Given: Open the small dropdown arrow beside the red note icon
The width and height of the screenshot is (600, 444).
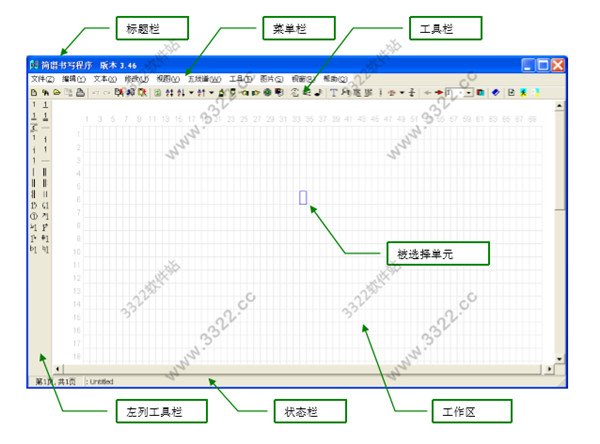Looking at the screenshot, I should 402,92.
